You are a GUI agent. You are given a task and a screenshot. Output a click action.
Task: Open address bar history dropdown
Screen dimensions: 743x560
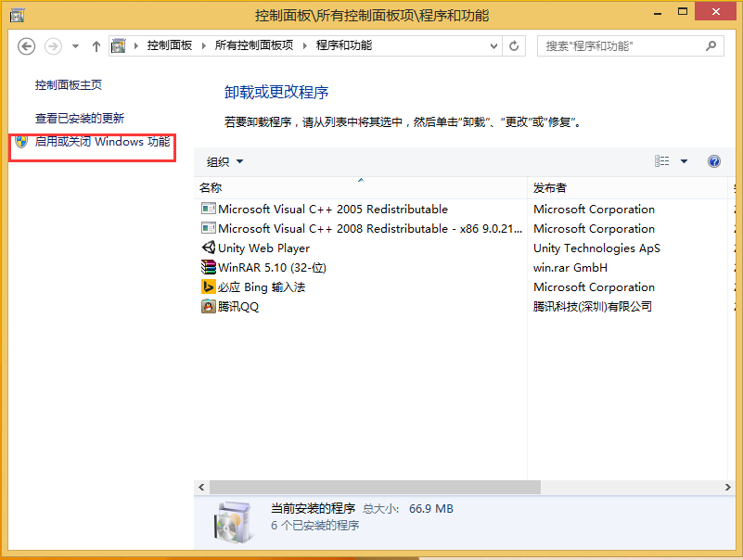(x=493, y=46)
